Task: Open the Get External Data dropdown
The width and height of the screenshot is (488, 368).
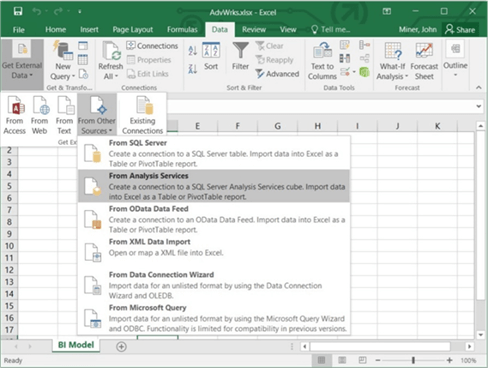Action: click(22, 64)
